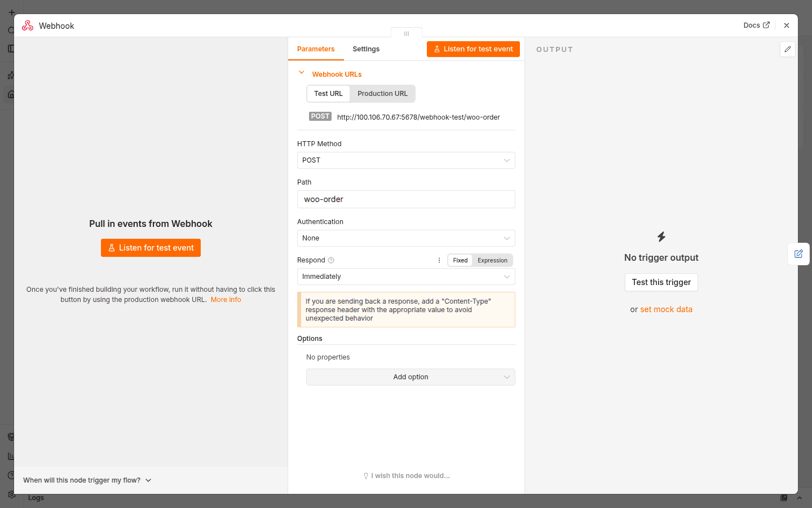Select the Test URL toggle option
The height and width of the screenshot is (508, 812).
pyautogui.click(x=328, y=94)
